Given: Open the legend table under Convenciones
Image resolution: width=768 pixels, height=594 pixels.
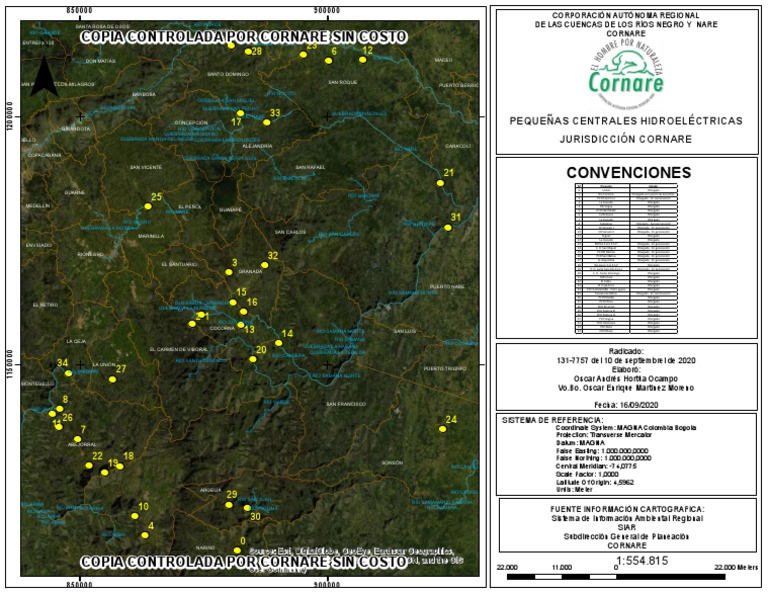Looking at the screenshot, I should tap(626, 259).
